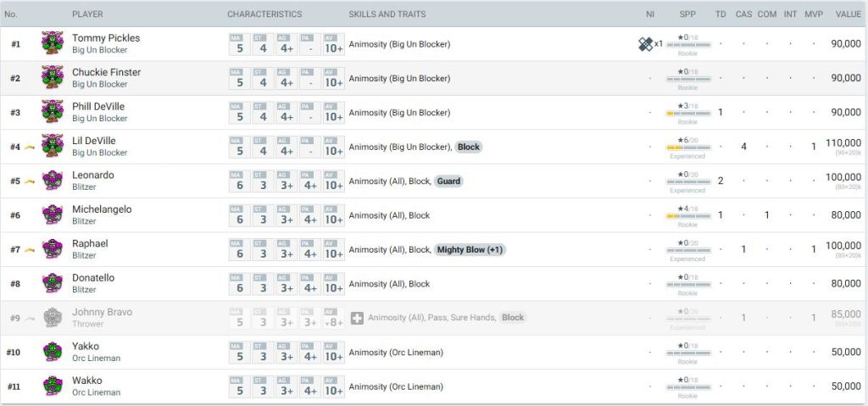
Task: Click Phill DeVille's Big Un Blocker portrait
Action: (x=53, y=112)
